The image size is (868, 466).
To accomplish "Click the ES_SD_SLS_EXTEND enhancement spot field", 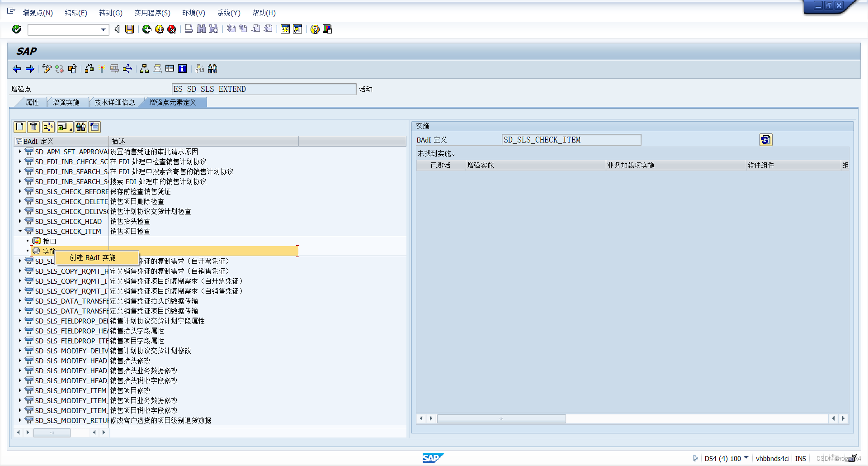I will (264, 89).
